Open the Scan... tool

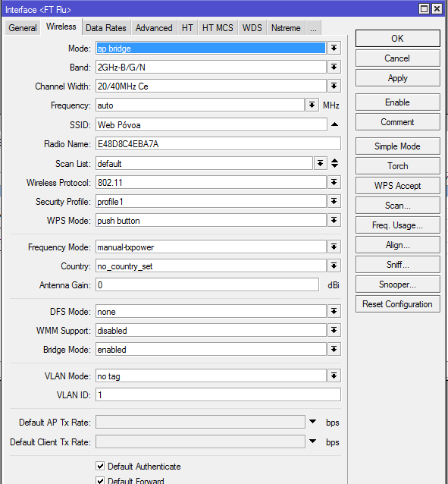click(398, 206)
